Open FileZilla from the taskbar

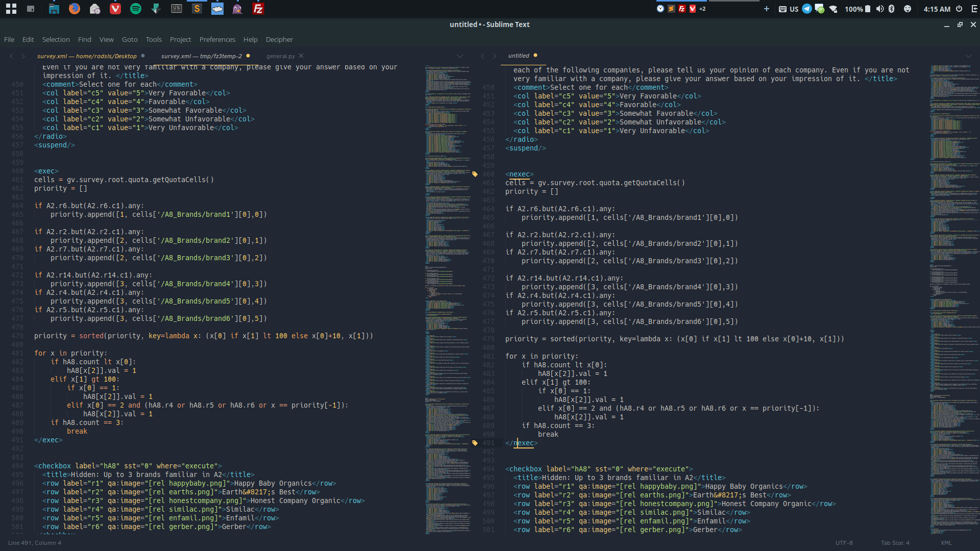pyautogui.click(x=258, y=9)
